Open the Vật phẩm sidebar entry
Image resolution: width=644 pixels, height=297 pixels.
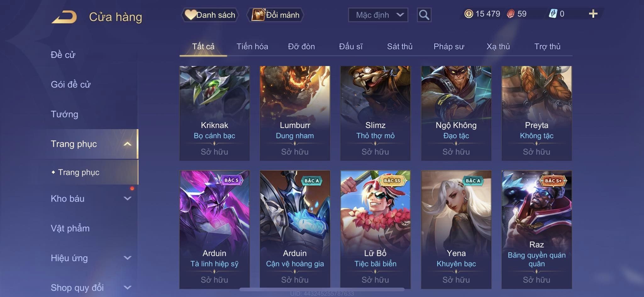70,228
